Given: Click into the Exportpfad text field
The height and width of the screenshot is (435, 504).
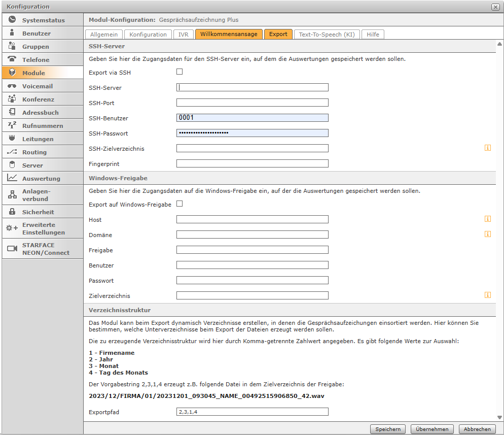Looking at the screenshot, I should (x=252, y=412).
